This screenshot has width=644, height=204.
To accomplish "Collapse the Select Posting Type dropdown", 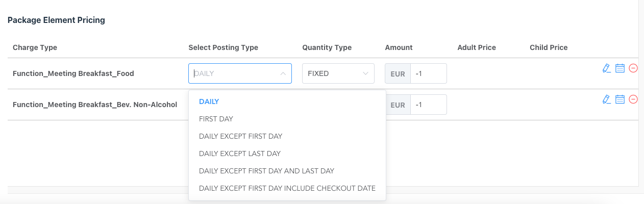I will 283,73.
